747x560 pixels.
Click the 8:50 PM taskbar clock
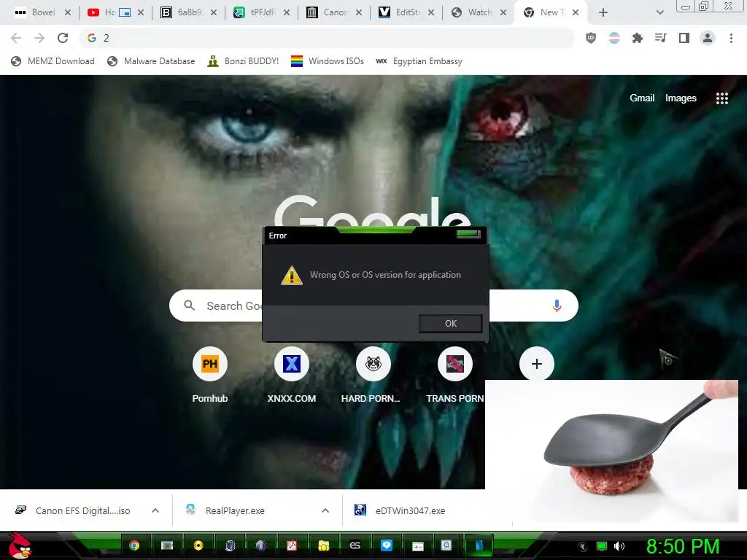point(683,546)
